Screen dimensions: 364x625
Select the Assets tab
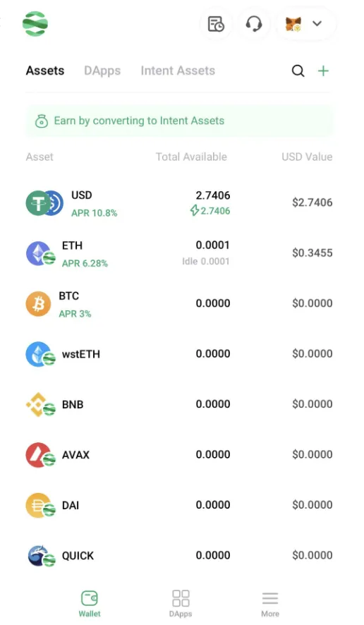(45, 71)
